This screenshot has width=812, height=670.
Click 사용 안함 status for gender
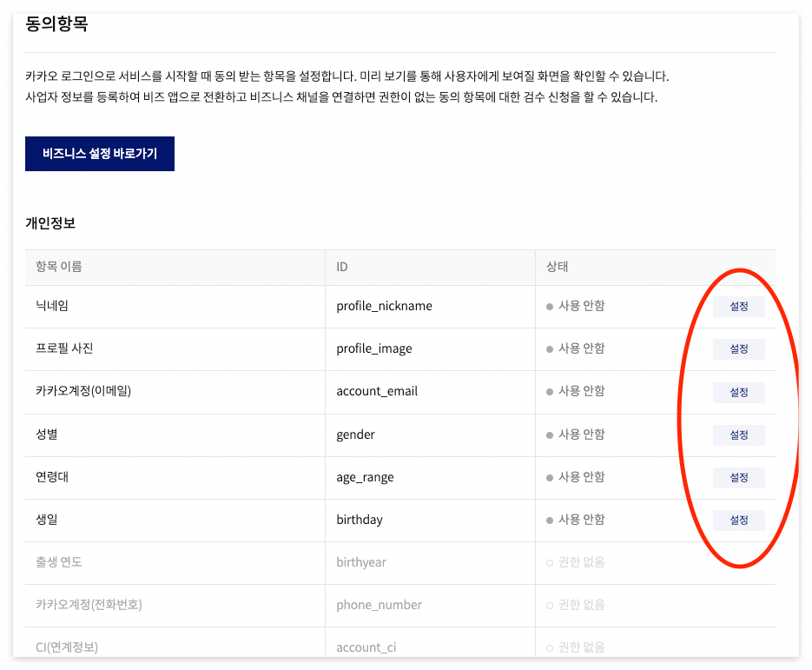coord(575,435)
